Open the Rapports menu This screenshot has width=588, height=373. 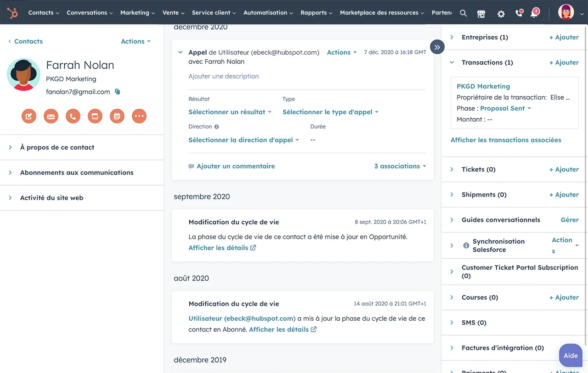click(x=316, y=13)
